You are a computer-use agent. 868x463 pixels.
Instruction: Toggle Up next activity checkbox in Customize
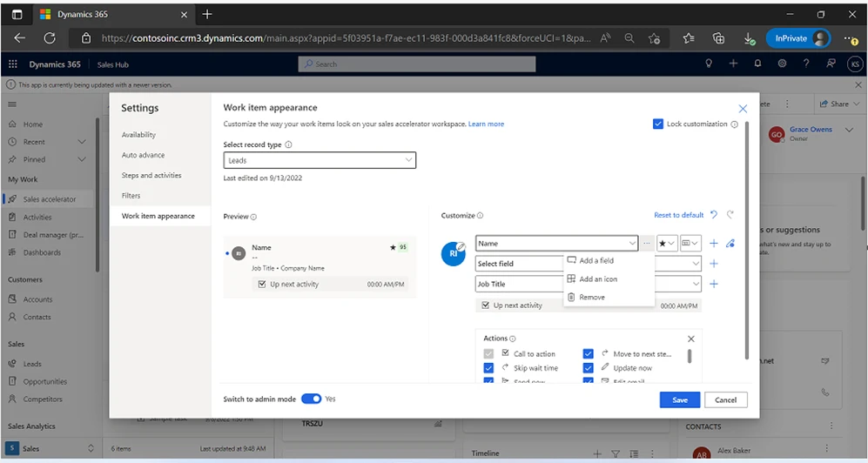pos(486,305)
